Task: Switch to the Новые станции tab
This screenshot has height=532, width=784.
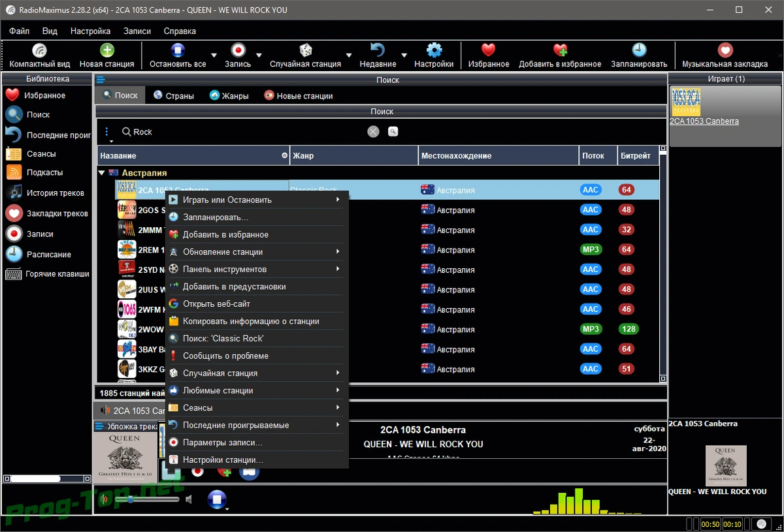Action: pyautogui.click(x=299, y=95)
